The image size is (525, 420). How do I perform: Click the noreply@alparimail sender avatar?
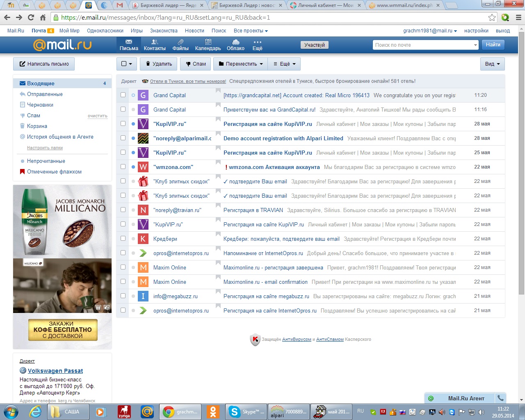(x=143, y=138)
